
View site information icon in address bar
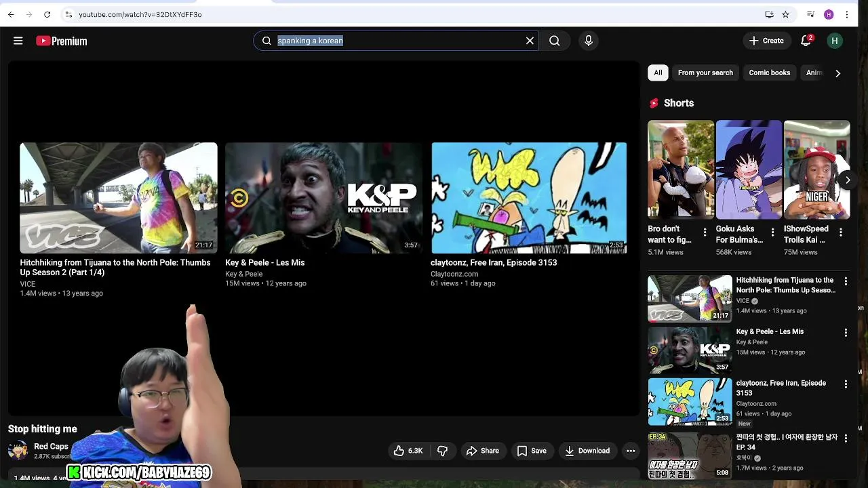68,14
